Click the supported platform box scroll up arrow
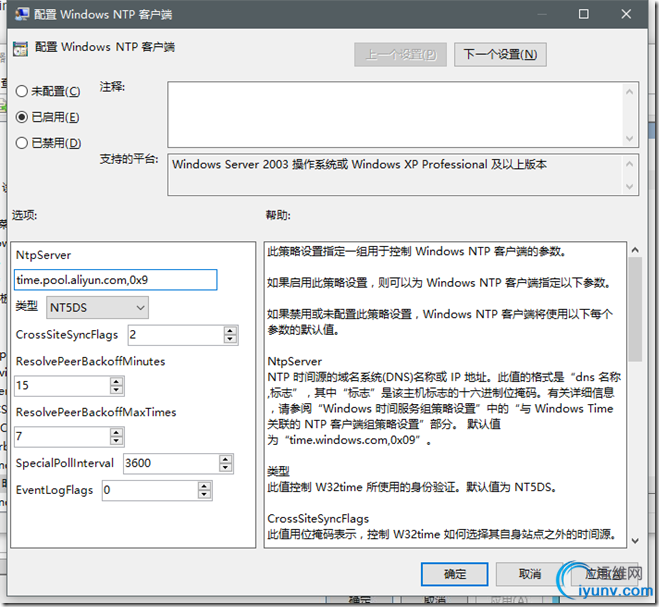This screenshot has width=659, height=607. pos(629,164)
